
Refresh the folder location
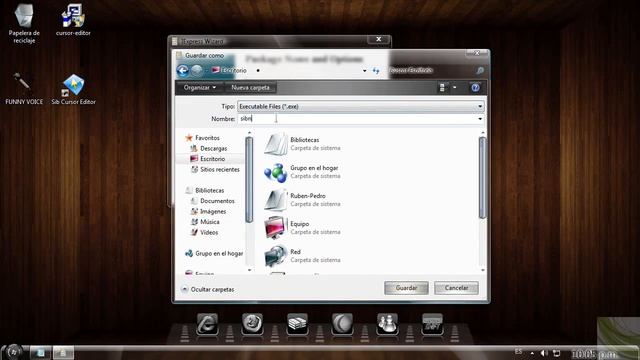tap(376, 71)
